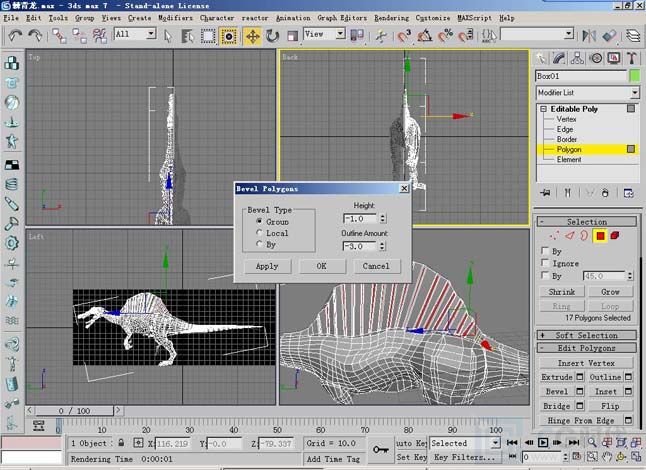Open the Display command panel tab
This screenshot has height=470, width=646.
coord(614,58)
